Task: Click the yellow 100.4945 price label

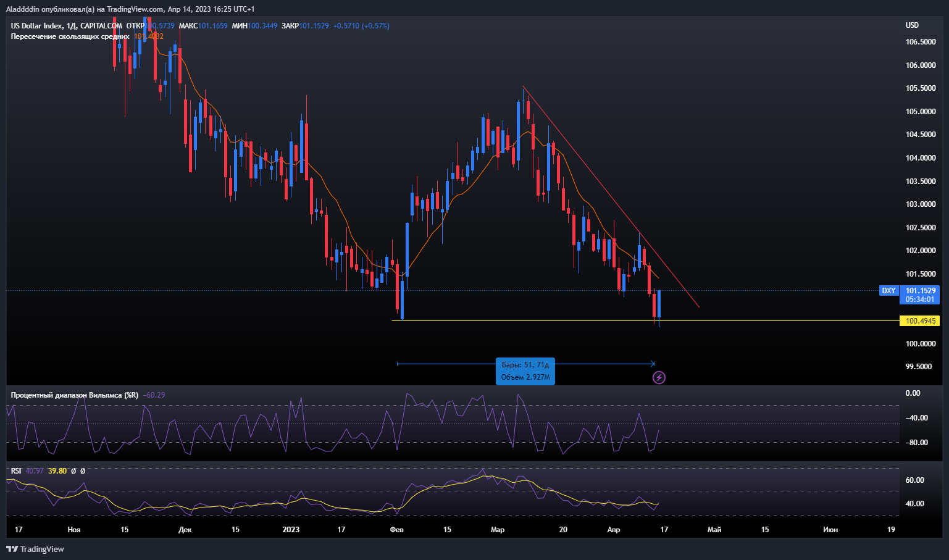Action: coord(920,321)
